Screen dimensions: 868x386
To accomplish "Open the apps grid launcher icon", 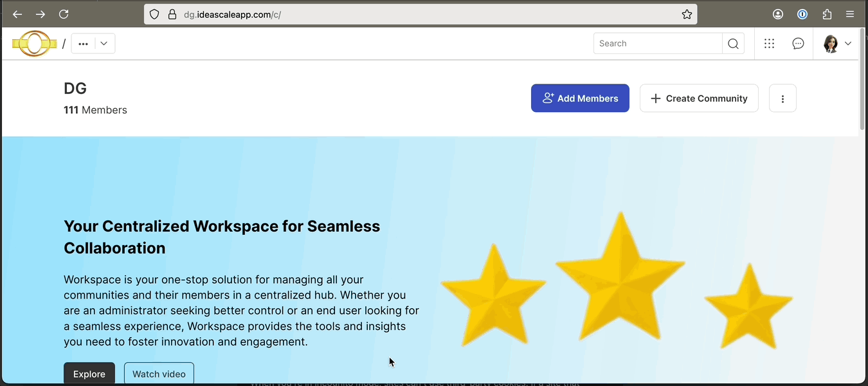I will point(769,44).
